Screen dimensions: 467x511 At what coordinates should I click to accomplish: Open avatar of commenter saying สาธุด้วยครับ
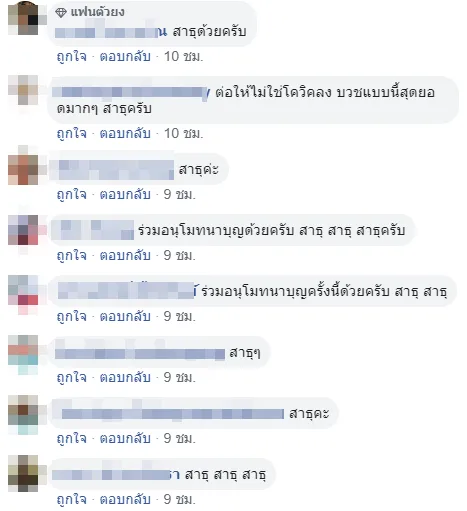(23, 19)
